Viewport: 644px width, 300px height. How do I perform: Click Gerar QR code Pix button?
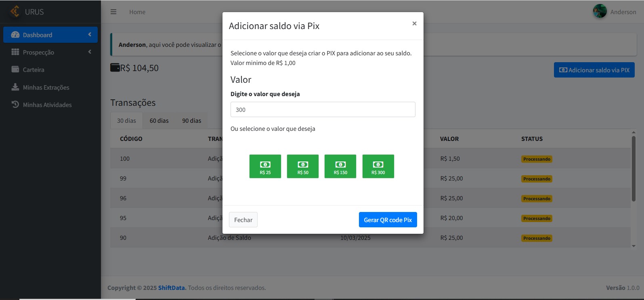click(x=388, y=220)
